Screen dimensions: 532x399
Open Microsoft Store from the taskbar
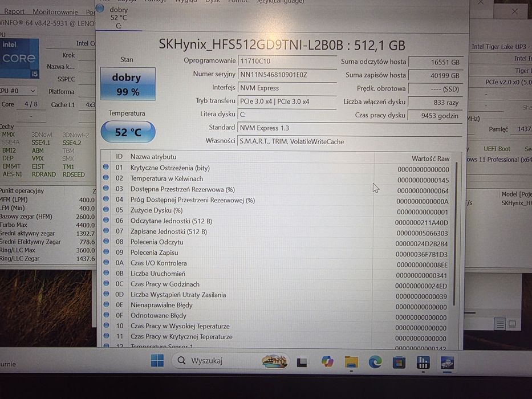pyautogui.click(x=399, y=362)
